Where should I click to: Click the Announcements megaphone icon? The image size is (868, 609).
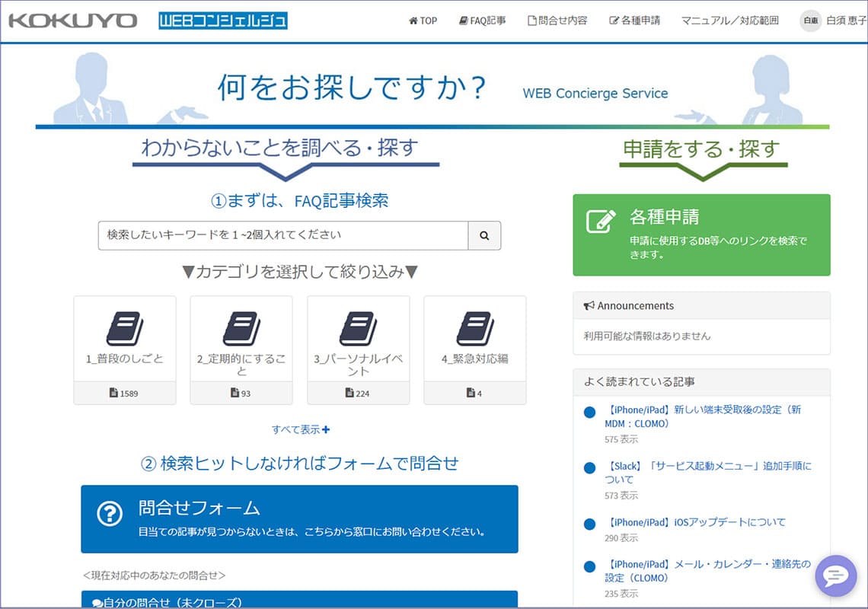coord(589,305)
